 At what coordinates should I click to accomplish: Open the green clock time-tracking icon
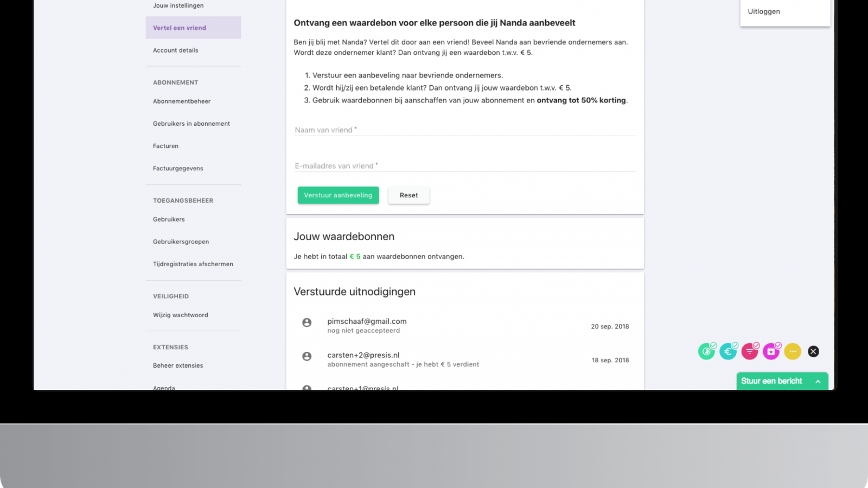click(x=706, y=351)
